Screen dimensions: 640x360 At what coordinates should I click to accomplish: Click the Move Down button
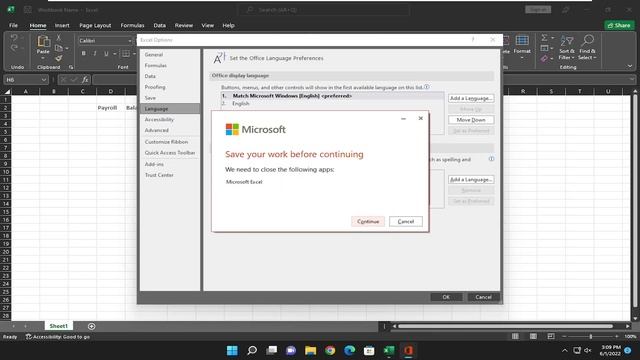(471, 120)
